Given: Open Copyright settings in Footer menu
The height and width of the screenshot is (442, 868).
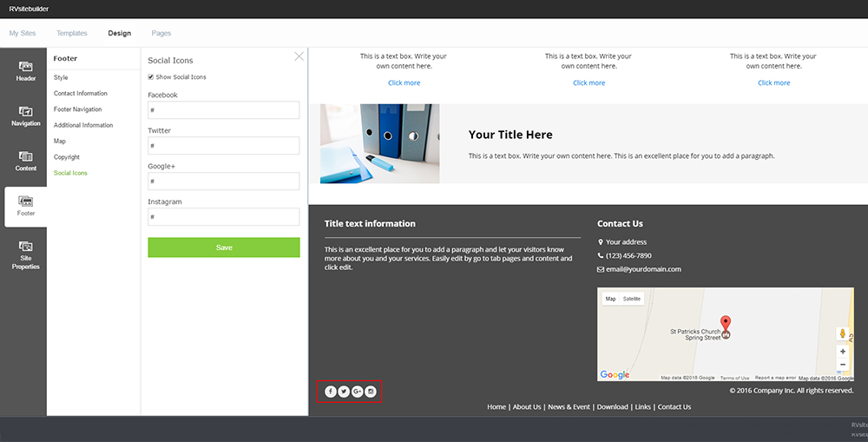Looking at the screenshot, I should (67, 157).
